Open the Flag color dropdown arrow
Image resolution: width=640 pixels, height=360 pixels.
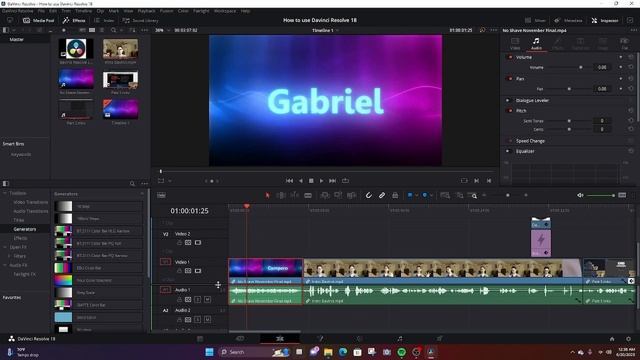click(416, 196)
